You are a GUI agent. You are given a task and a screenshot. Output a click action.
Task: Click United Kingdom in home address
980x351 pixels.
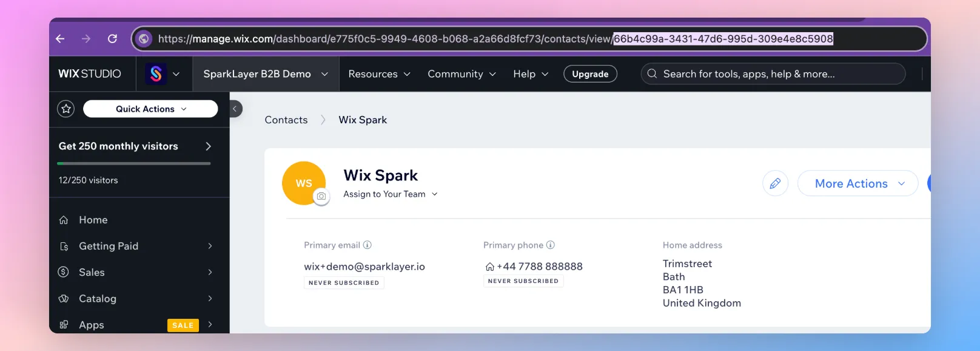702,303
